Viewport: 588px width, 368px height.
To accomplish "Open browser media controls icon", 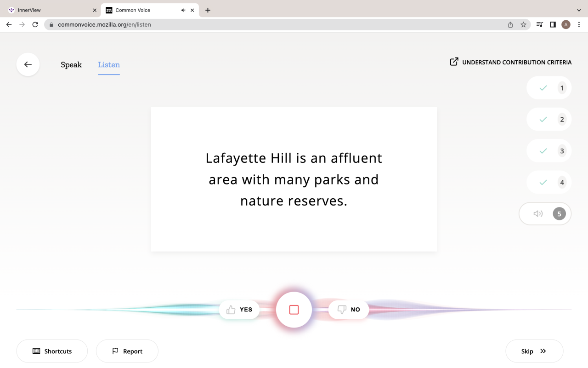I will (540, 25).
